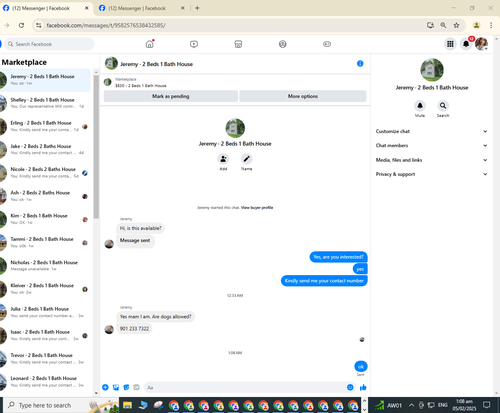Image resolution: width=500 pixels, height=413 pixels.
Task: Open Leonard - 2 Beds 1 Bath House chat
Action: [45, 382]
